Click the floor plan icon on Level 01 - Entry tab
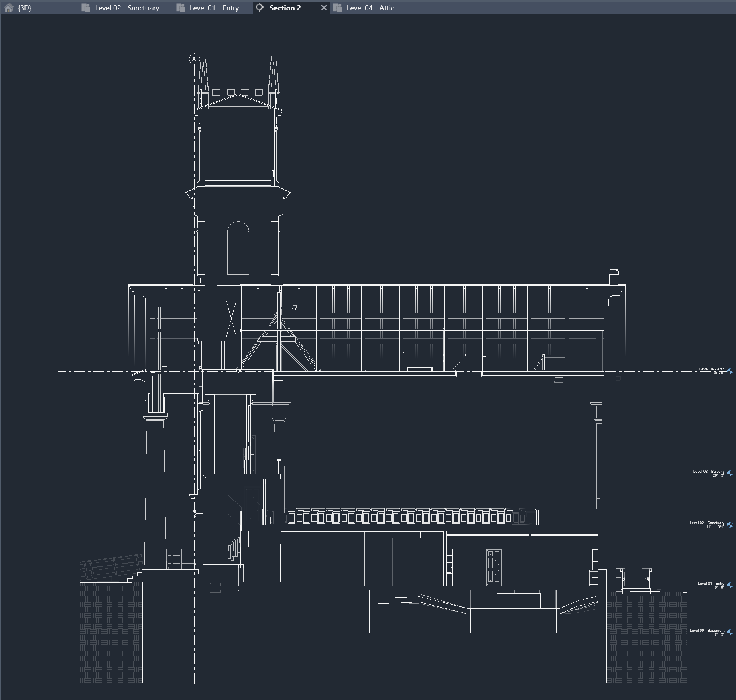Screen dimensions: 736x700 181,7
